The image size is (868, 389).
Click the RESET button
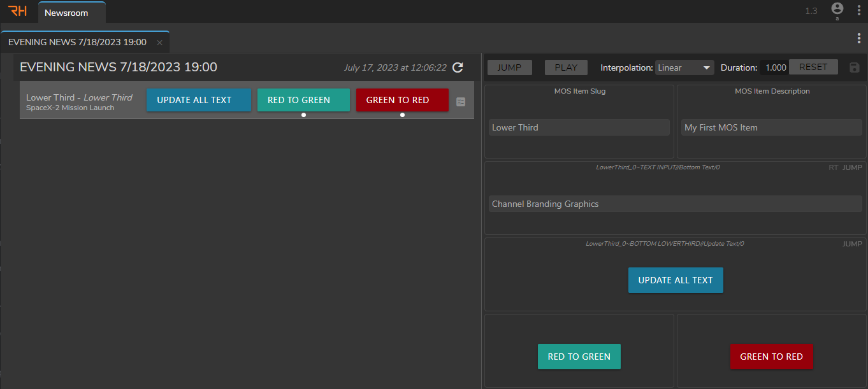click(x=813, y=67)
